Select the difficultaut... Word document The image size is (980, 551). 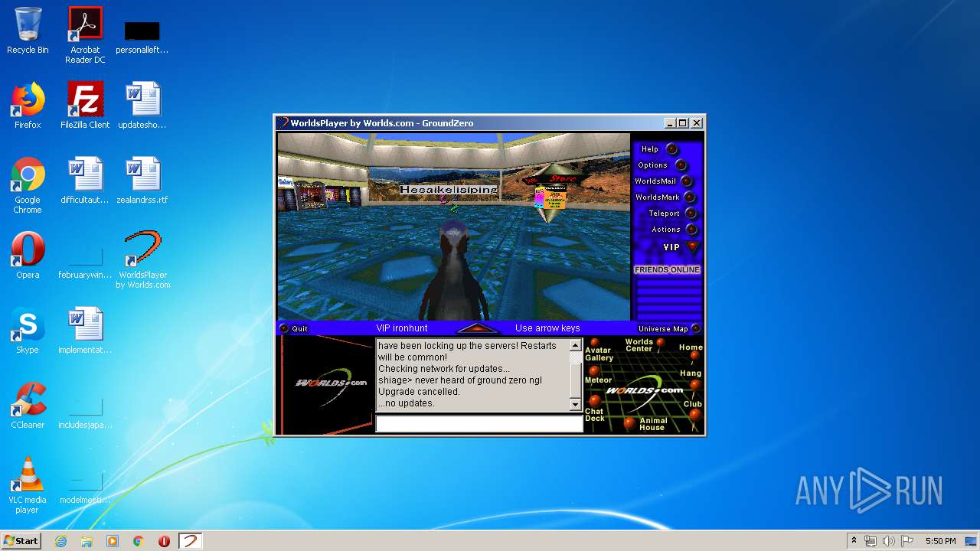tap(85, 181)
